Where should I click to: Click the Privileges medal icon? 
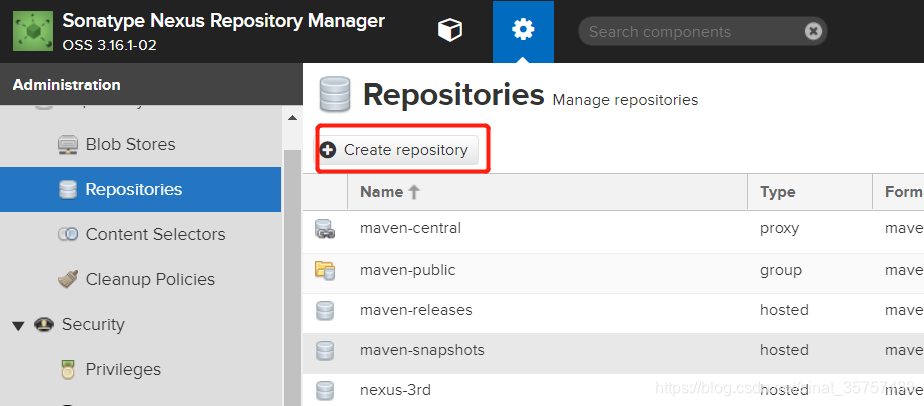pyautogui.click(x=68, y=369)
